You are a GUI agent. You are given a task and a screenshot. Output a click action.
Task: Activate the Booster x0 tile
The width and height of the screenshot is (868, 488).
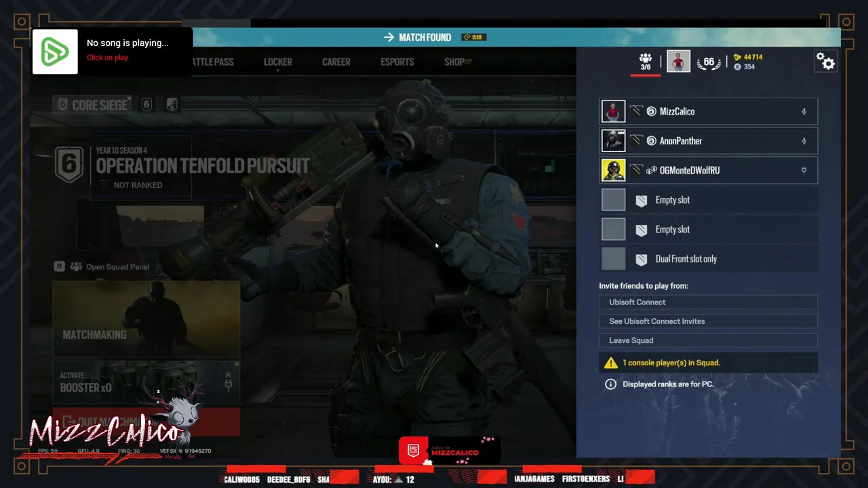tap(146, 383)
